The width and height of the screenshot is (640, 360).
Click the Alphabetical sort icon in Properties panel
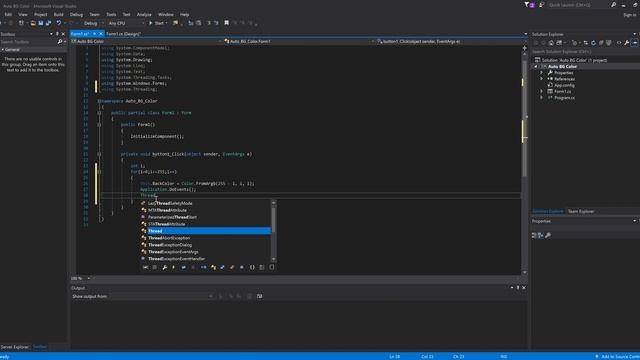pyautogui.click(x=540, y=235)
